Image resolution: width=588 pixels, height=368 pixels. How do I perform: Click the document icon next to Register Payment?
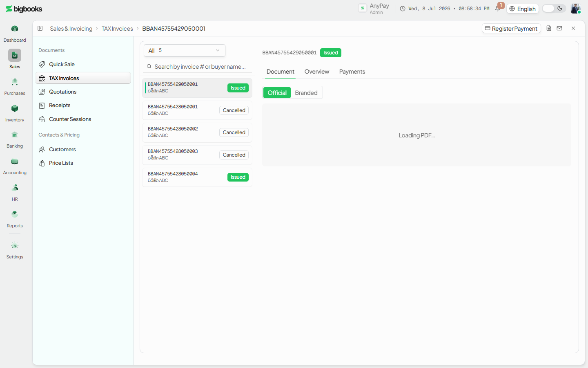549,28
